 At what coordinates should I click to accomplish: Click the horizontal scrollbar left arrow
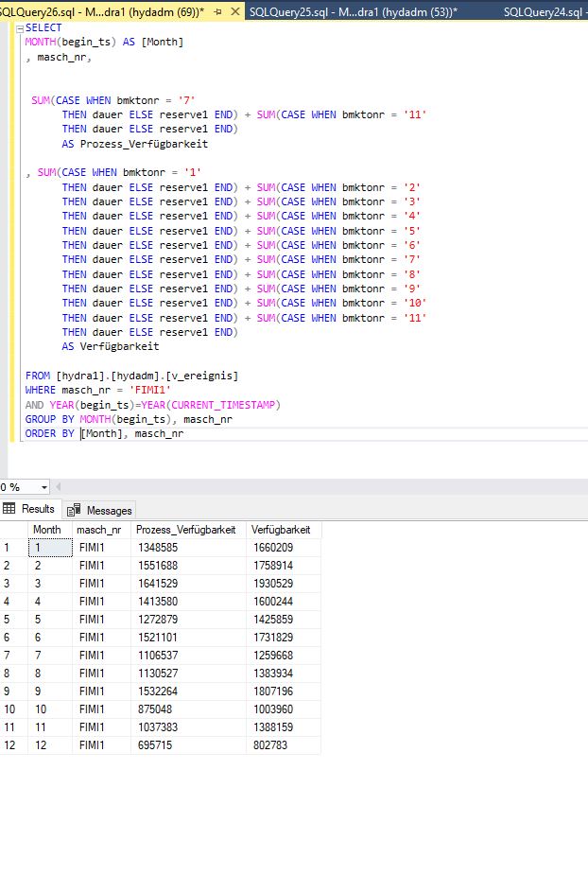point(58,487)
